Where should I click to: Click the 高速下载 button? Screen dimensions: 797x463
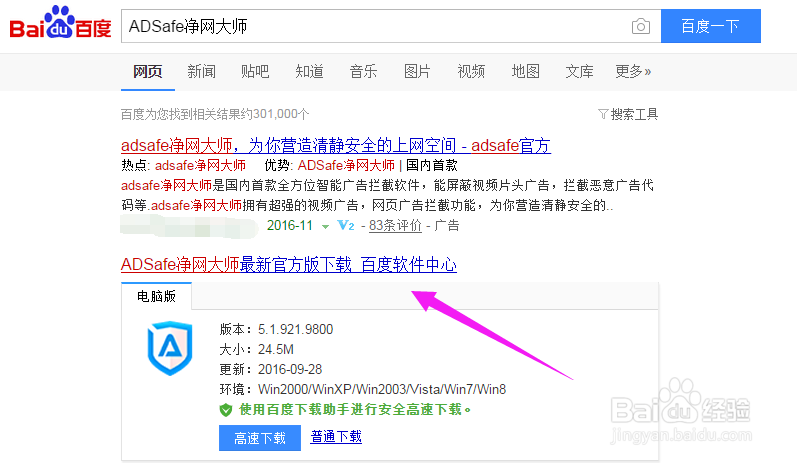pyautogui.click(x=260, y=438)
